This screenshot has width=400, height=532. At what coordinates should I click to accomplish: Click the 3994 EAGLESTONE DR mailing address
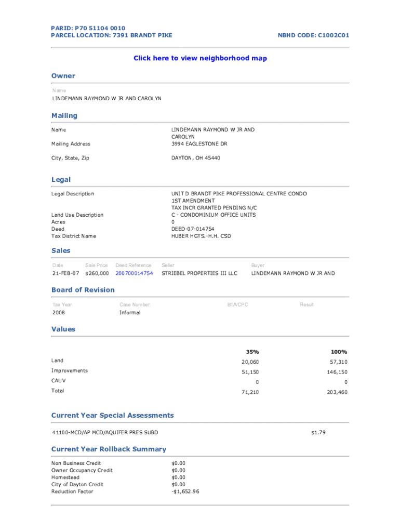pyautogui.click(x=199, y=144)
